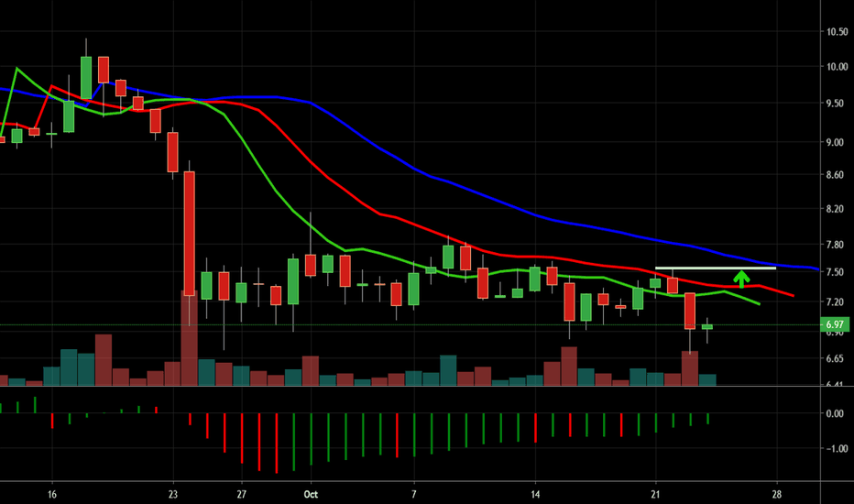854x504 pixels.
Task: Click the 7.20 price axis label
Action: click(x=837, y=301)
